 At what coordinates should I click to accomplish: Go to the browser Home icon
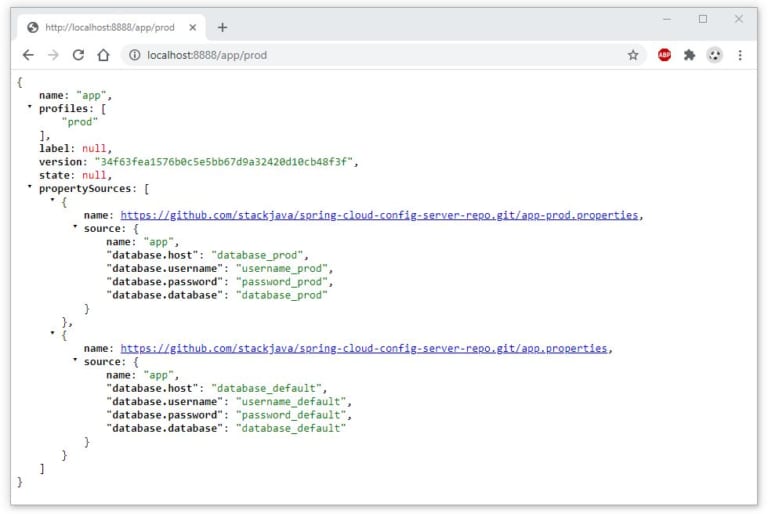point(103,55)
